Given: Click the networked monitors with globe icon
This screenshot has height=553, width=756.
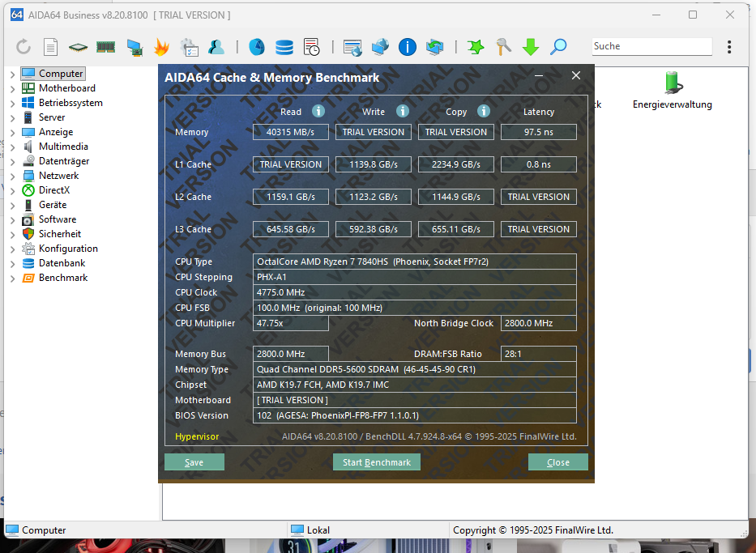Looking at the screenshot, I should coord(380,47).
